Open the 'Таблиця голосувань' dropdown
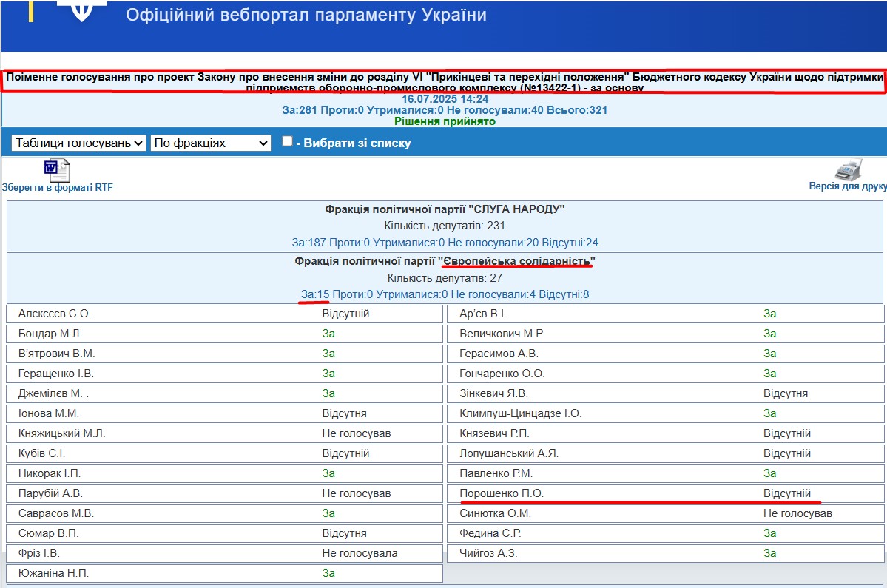887x588 pixels. 78,143
